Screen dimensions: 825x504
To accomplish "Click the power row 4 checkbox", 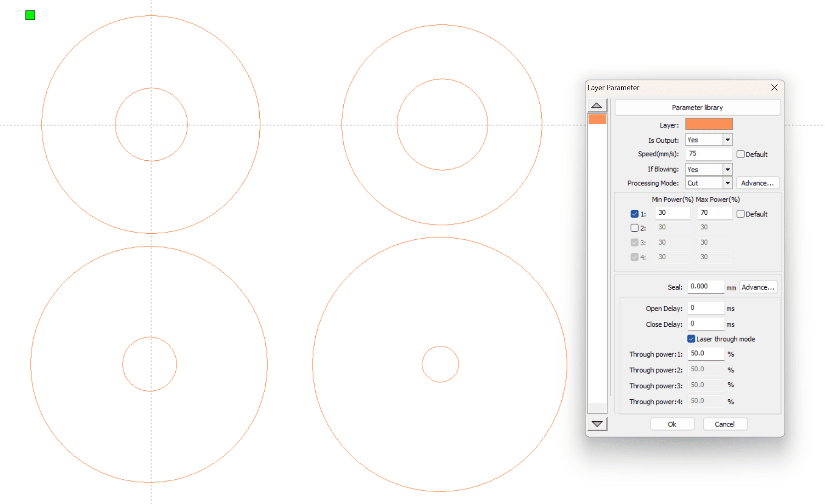I will [635, 257].
